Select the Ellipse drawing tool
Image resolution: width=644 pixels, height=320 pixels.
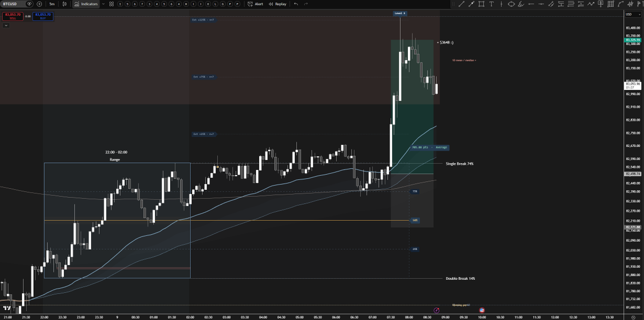coord(511,4)
